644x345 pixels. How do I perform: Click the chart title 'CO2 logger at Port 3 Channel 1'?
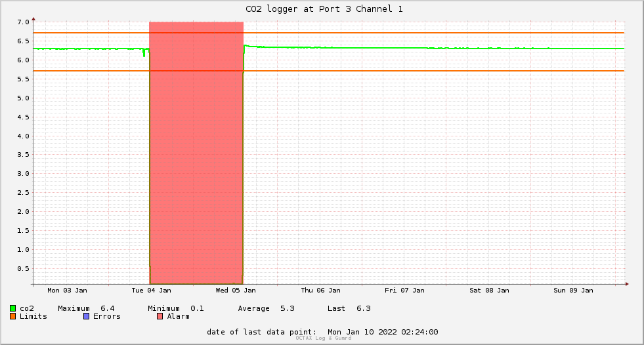coord(324,9)
